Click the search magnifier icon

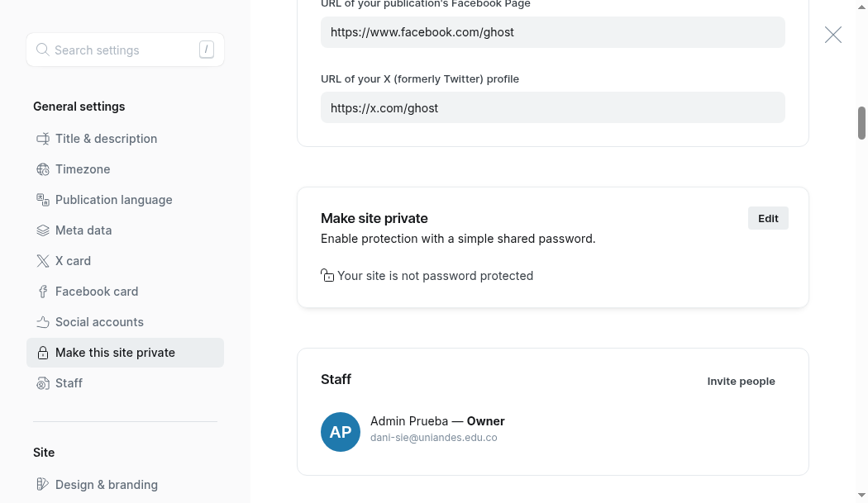(x=43, y=50)
